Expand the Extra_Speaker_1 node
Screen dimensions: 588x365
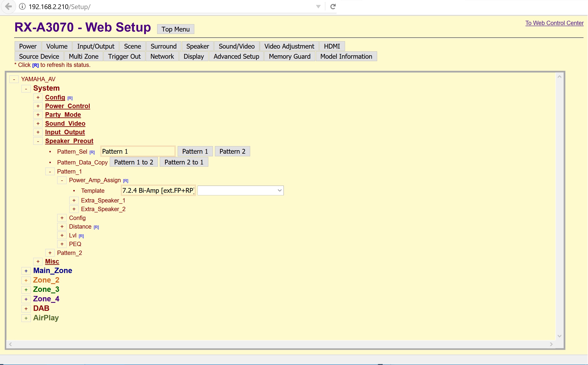pyautogui.click(x=74, y=201)
